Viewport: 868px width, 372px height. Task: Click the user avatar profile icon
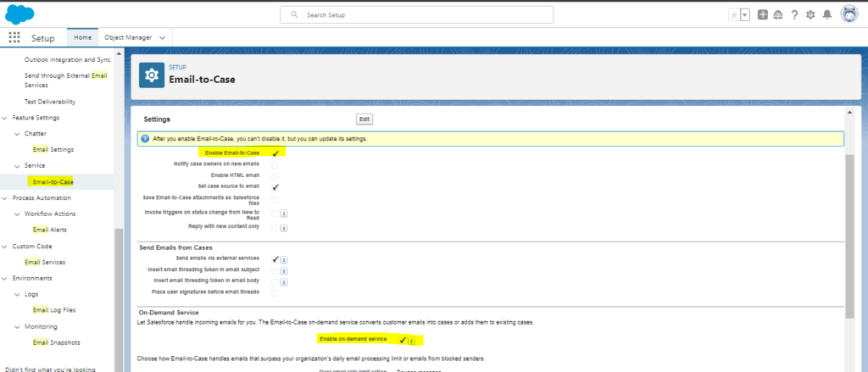[x=849, y=14]
